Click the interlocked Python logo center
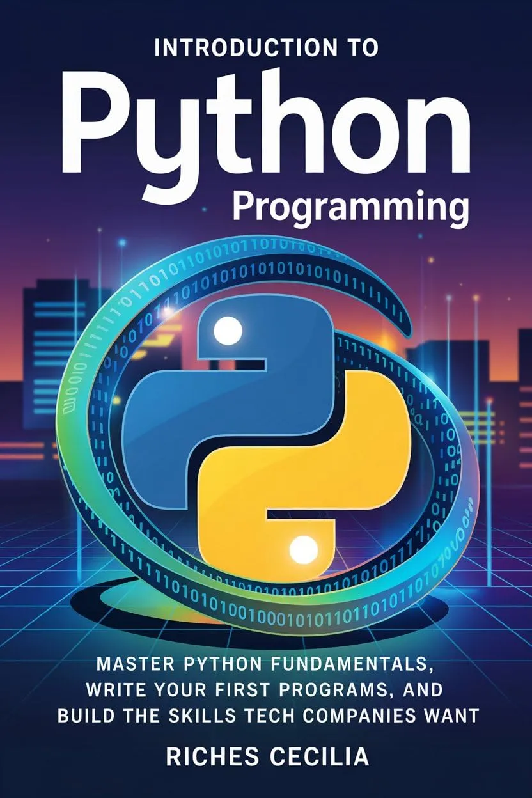 pyautogui.click(x=265, y=441)
